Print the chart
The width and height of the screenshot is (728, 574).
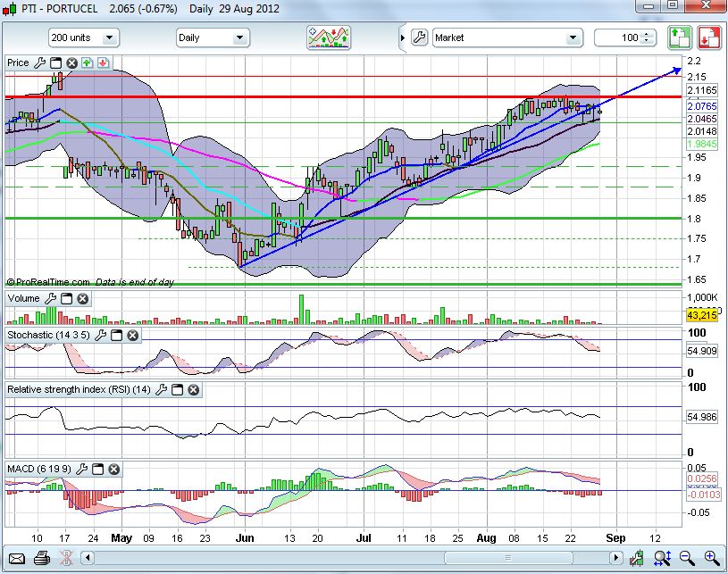[x=42, y=558]
